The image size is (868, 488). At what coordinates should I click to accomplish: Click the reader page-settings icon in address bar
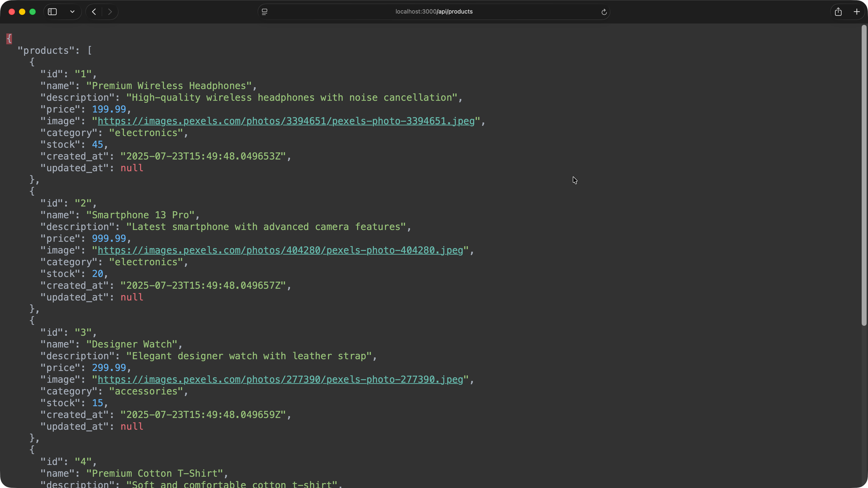pyautogui.click(x=264, y=12)
